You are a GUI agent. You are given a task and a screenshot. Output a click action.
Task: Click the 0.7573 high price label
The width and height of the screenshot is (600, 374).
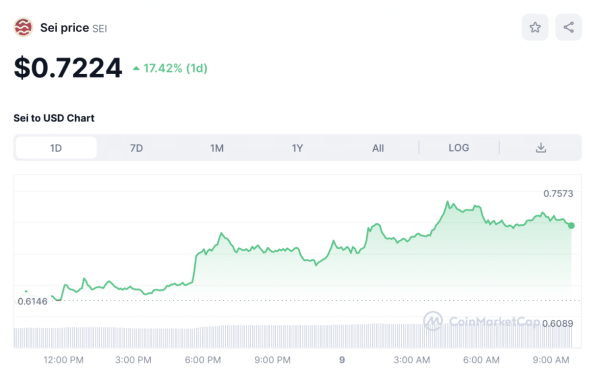[558, 194]
